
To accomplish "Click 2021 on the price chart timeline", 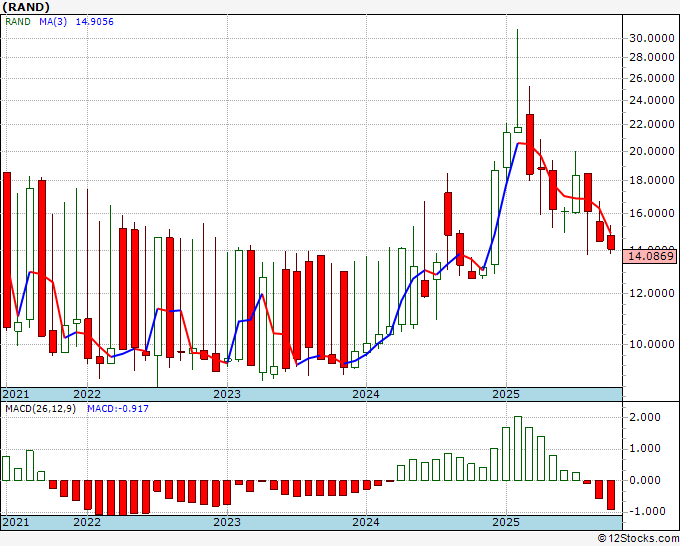I will tap(16, 394).
